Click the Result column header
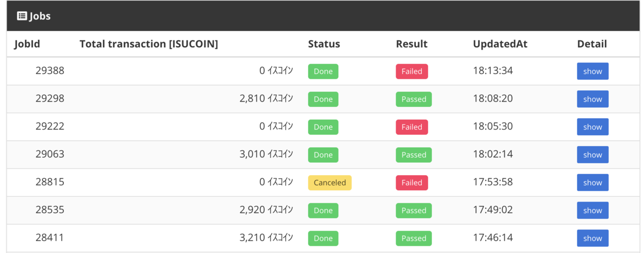 click(x=412, y=44)
